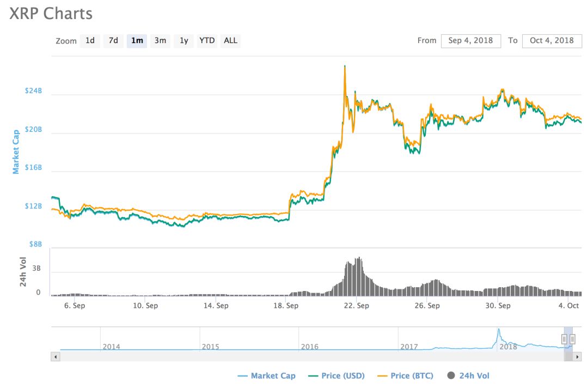Toggle Price (USD) series in legend
Viewport: 588px width, 388px height.
click(x=336, y=375)
